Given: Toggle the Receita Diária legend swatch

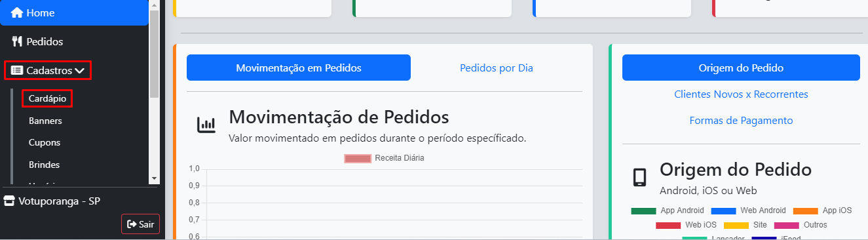Looking at the screenshot, I should [x=357, y=158].
